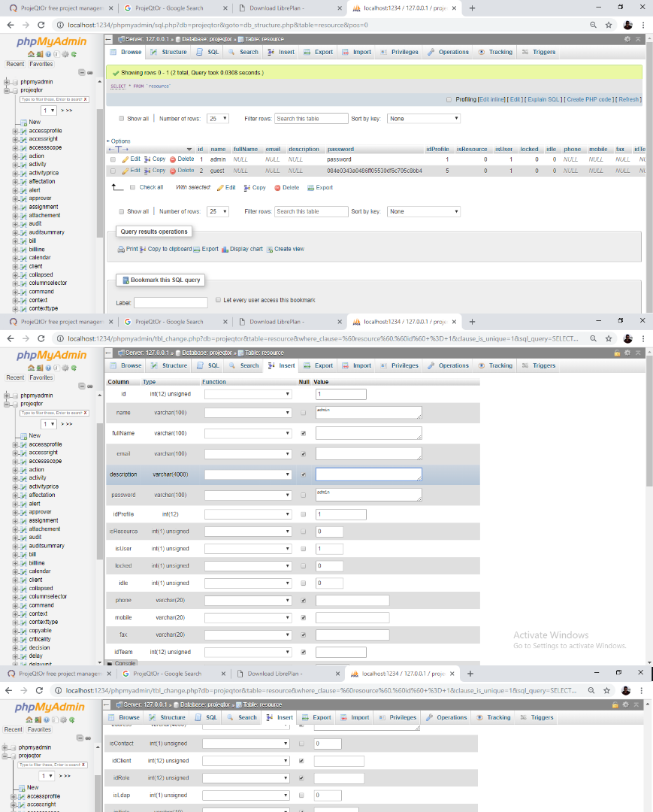The height and width of the screenshot is (812, 653).
Task: Open the Function dropdown for the fullName column
Action: coord(247,434)
